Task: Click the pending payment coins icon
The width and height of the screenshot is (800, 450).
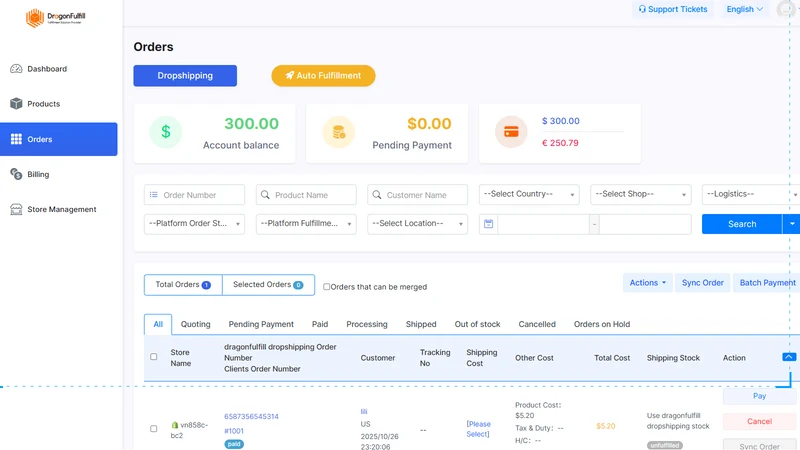Action: point(339,132)
